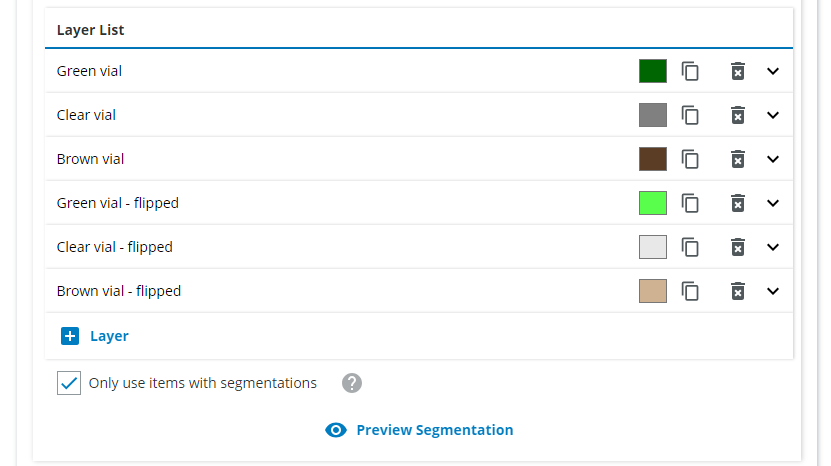Delete the Brown vial layer
The width and height of the screenshot is (831, 466).
pyautogui.click(x=738, y=159)
